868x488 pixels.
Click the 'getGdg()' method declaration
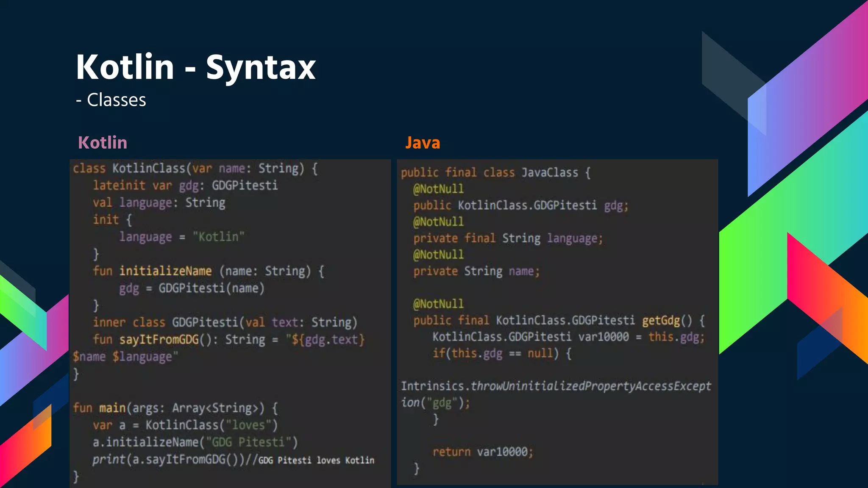666,321
